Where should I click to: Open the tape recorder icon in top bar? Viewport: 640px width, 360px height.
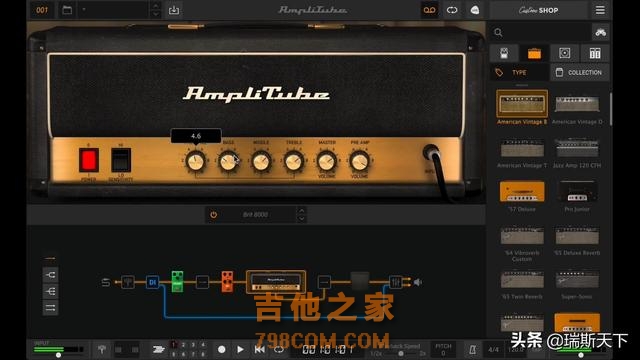pyautogui.click(x=429, y=10)
